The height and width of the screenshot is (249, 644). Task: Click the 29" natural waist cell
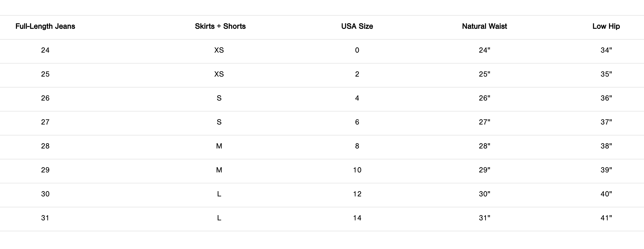click(484, 170)
